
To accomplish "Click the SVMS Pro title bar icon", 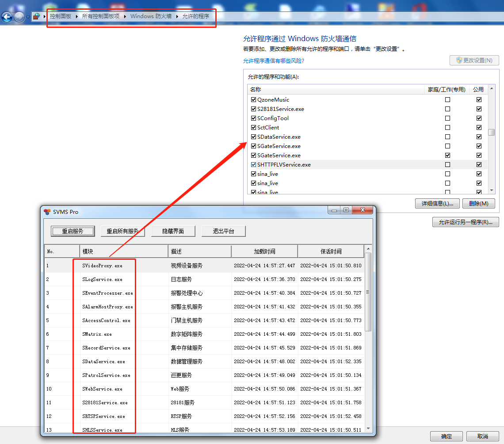I will pyautogui.click(x=47, y=212).
